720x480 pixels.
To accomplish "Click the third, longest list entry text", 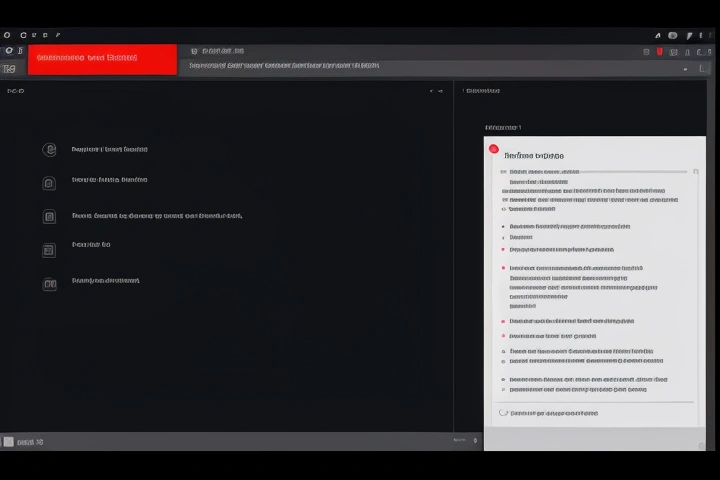I will pyautogui.click(x=157, y=215).
